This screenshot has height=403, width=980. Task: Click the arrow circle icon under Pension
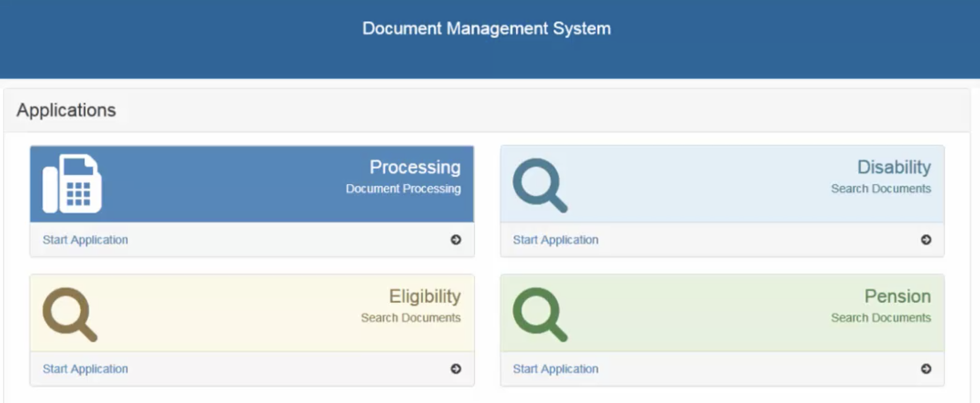(926, 369)
